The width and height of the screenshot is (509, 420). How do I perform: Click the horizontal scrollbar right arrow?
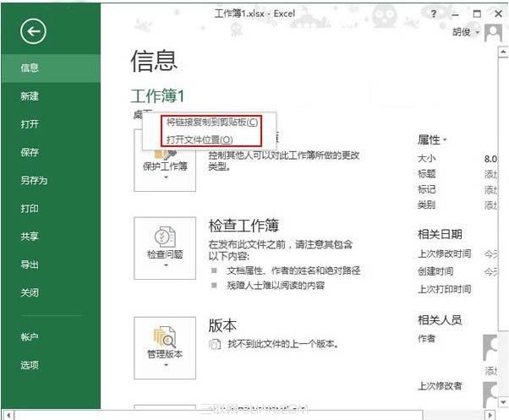click(490, 415)
